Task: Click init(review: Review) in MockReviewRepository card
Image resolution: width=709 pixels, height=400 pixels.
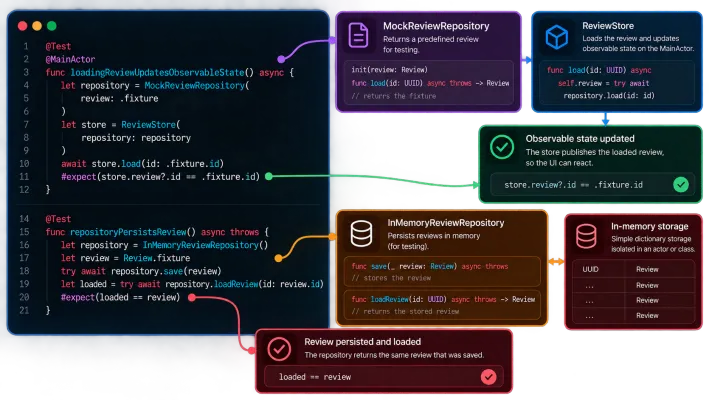Action: click(x=389, y=70)
